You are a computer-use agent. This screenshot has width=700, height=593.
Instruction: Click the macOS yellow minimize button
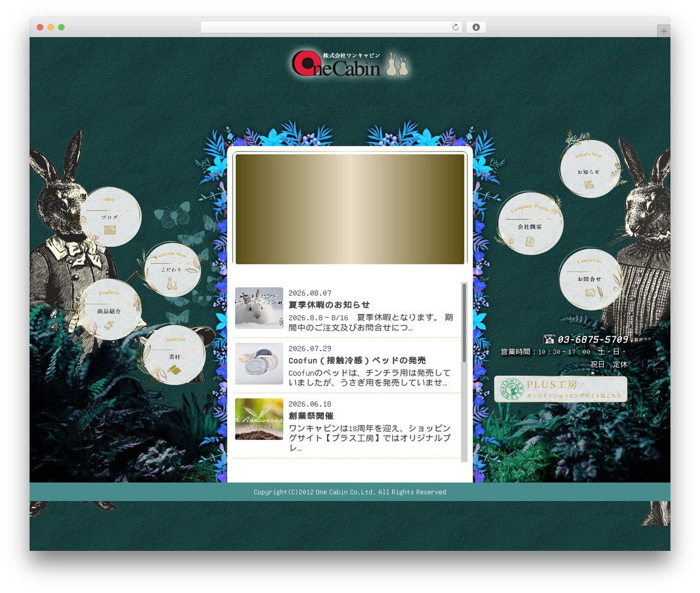click(x=50, y=27)
